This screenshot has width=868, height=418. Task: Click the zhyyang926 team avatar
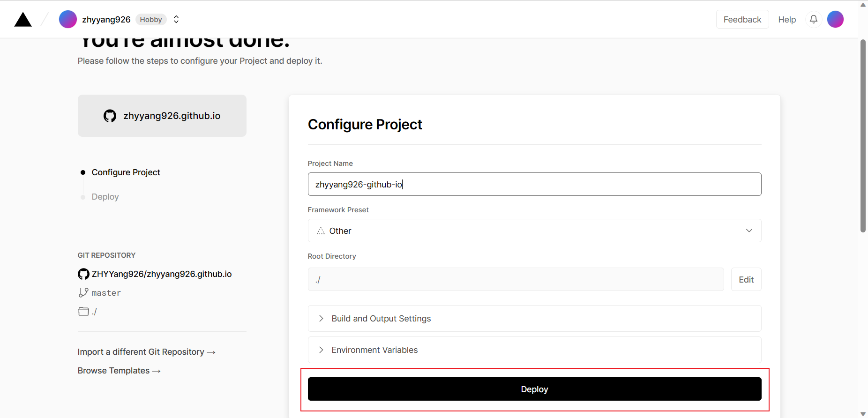68,19
